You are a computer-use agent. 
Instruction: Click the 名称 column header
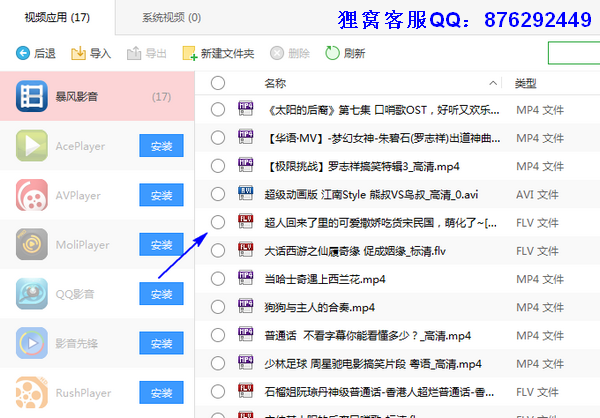tap(275, 83)
